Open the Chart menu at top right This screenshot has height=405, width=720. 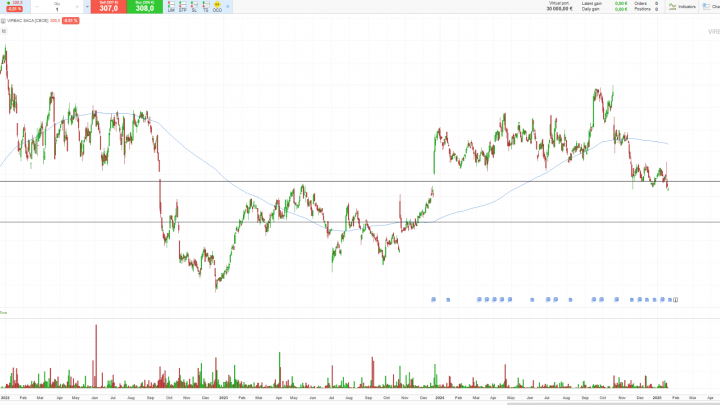712,7
